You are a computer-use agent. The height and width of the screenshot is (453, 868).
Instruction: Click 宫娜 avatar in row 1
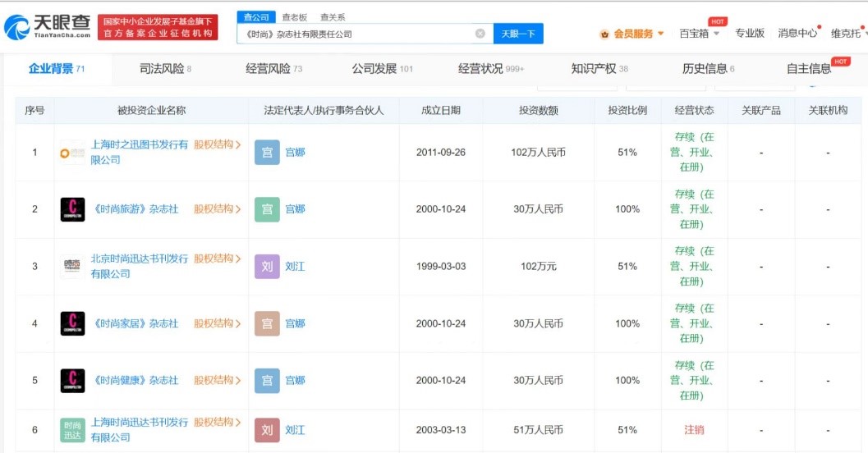coord(267,153)
